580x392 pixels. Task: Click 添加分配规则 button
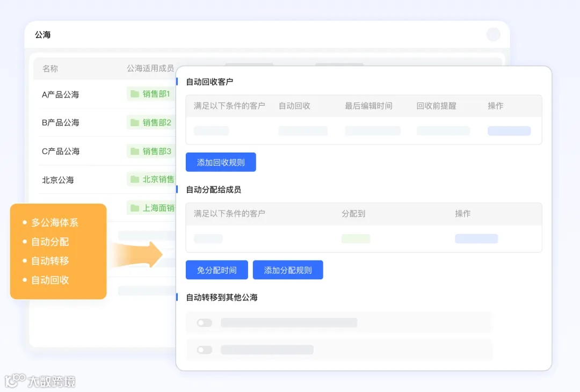coord(288,270)
